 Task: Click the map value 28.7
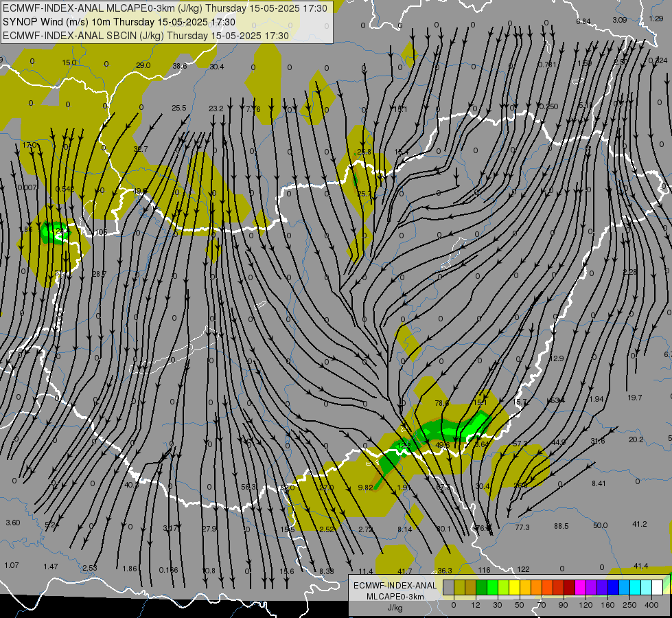pos(99,273)
